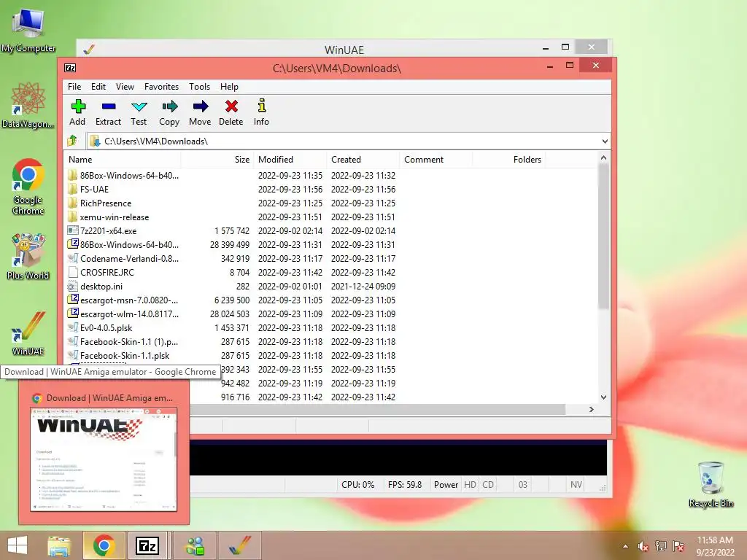This screenshot has height=560, width=747.
Task: Click the FPS: 59.8 status in WinUAE
Action: [405, 485]
